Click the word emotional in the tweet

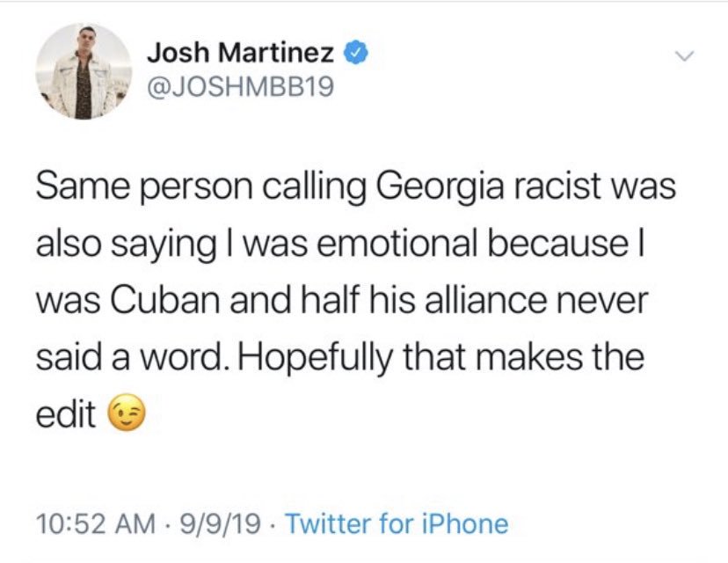coord(397,244)
